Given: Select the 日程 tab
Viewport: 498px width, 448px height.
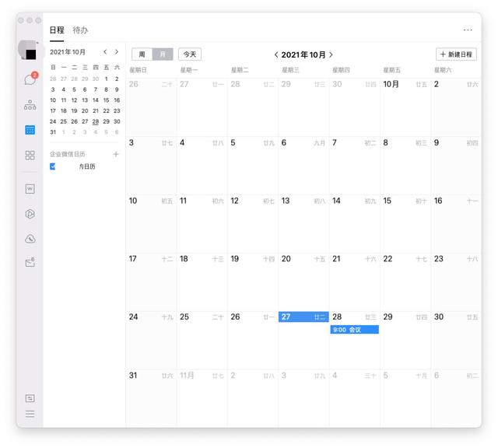Looking at the screenshot, I should tap(57, 30).
